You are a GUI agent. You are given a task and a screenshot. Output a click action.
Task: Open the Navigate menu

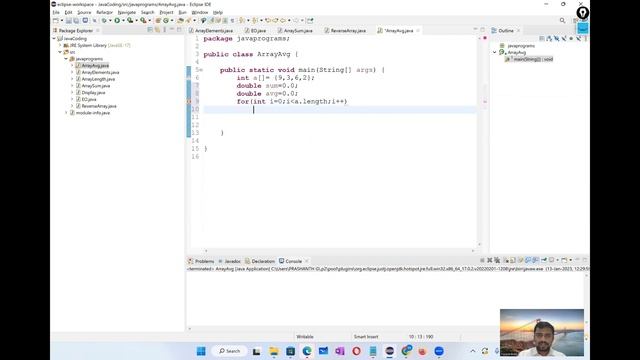pos(127,13)
